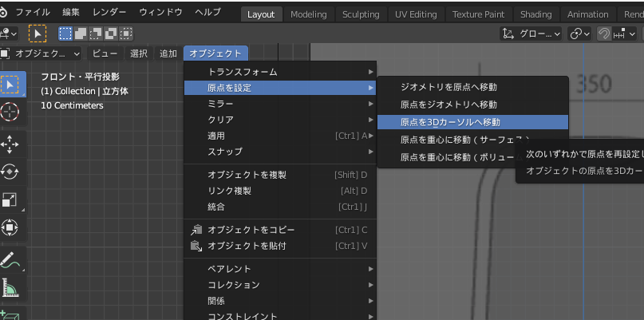Open the 編集 menu
This screenshot has height=320, width=644.
[71, 12]
